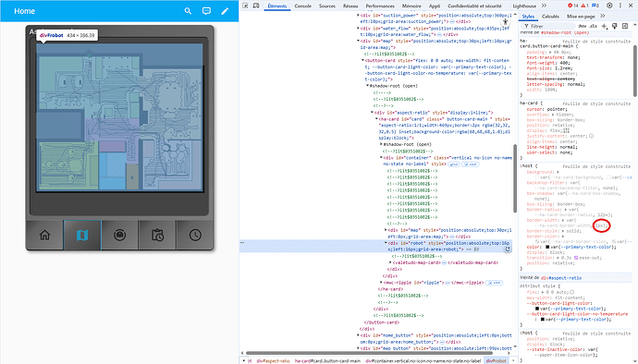Click the grid badge on container div

pyautogui.click(x=454, y=164)
